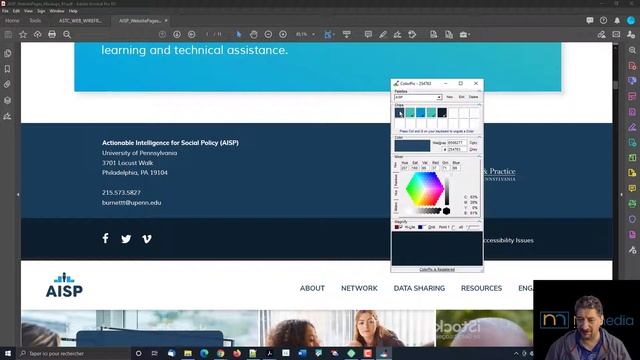Click the Delete palette button in ColorPic

click(x=473, y=97)
